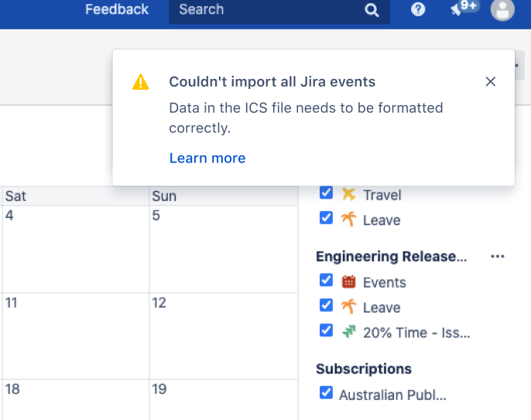Select the Sat 4 calendar day
This screenshot has width=531, height=420.
(x=76, y=249)
